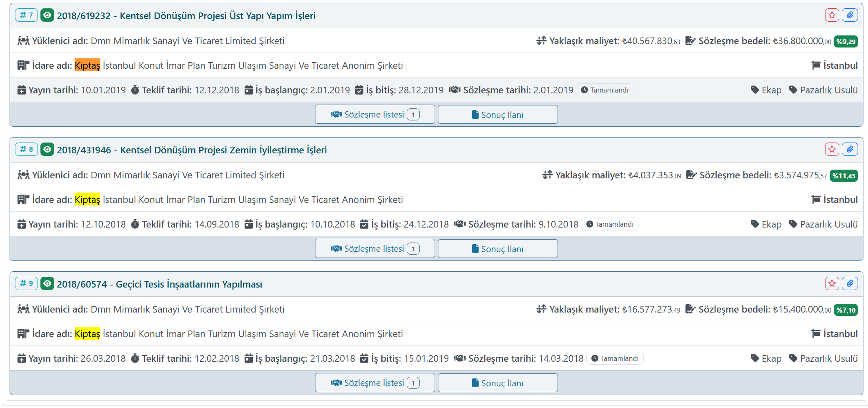Click the Ekap tag on tender #7
This screenshot has height=408, width=868.
[x=766, y=90]
